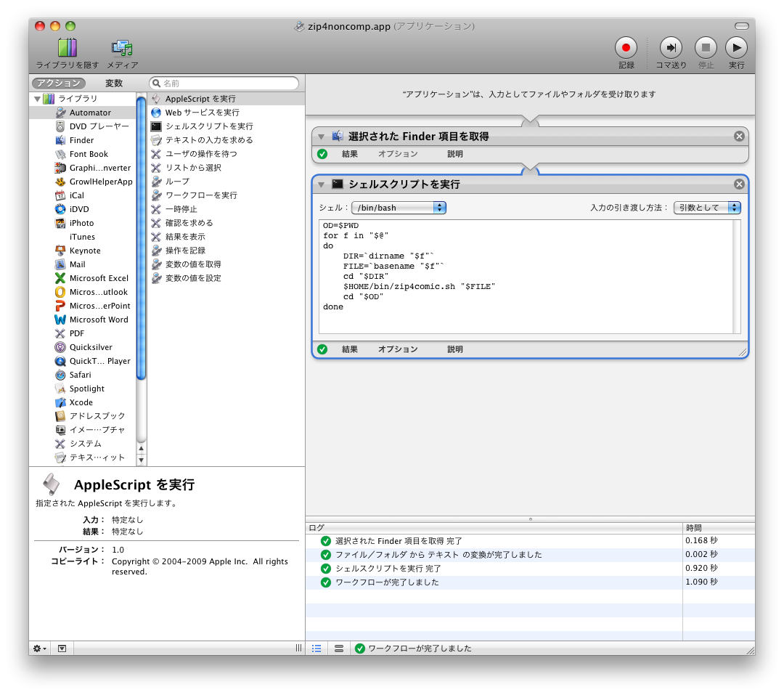This screenshot has width=784, height=695.
Task: Choose the ワークフローを実行 action
Action: [226, 195]
